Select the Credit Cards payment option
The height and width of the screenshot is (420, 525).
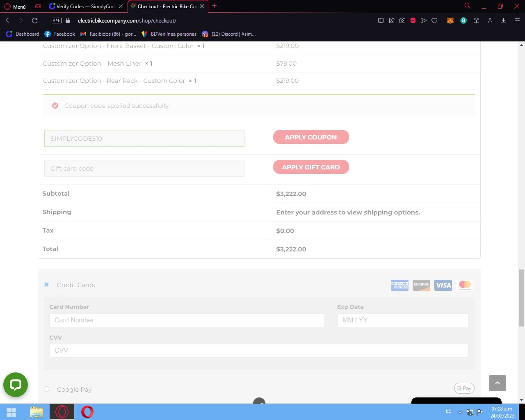coord(47,284)
